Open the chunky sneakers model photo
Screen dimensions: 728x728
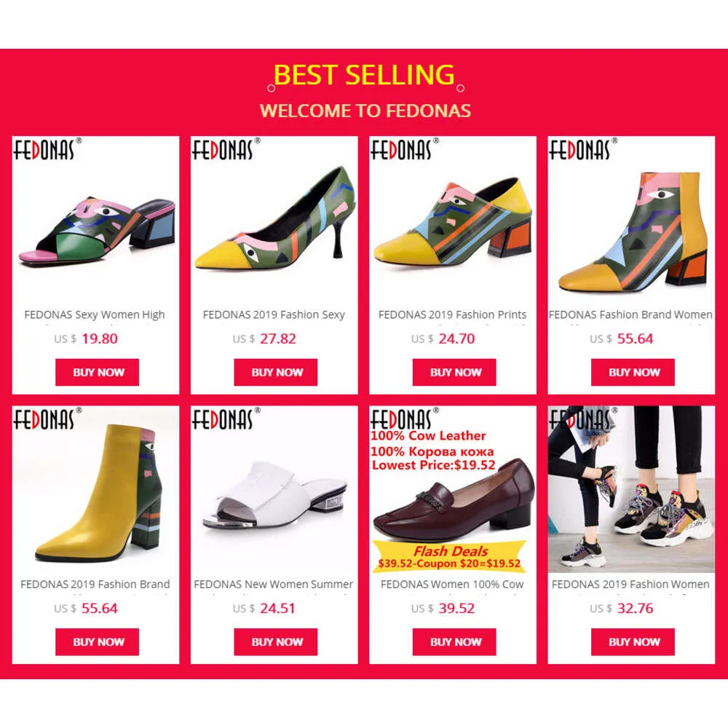point(631,490)
